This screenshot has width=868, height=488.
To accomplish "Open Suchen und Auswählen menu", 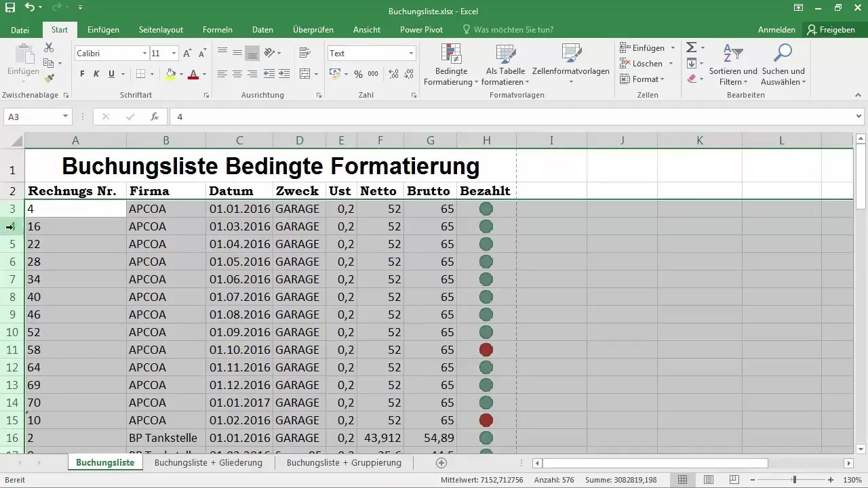I will point(783,65).
